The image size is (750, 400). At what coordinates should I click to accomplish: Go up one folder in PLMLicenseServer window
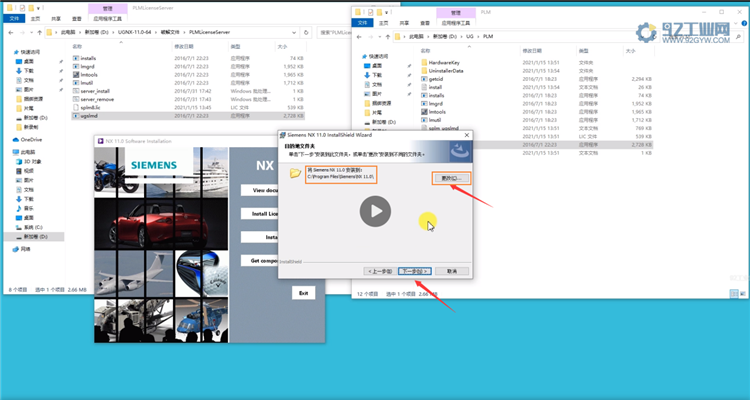pyautogui.click(x=39, y=33)
